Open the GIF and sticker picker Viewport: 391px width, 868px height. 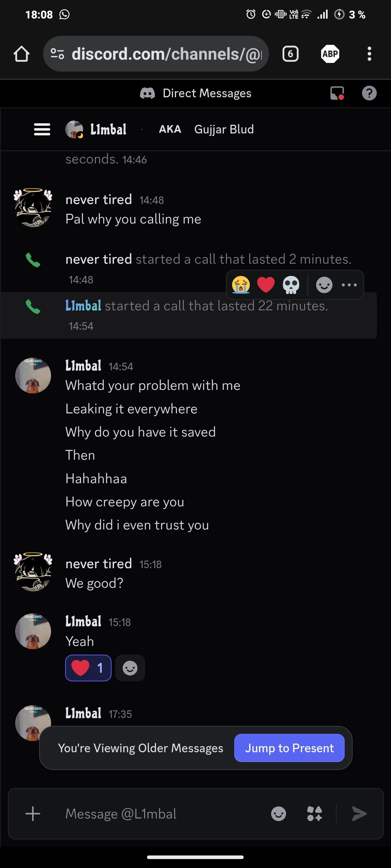315,814
